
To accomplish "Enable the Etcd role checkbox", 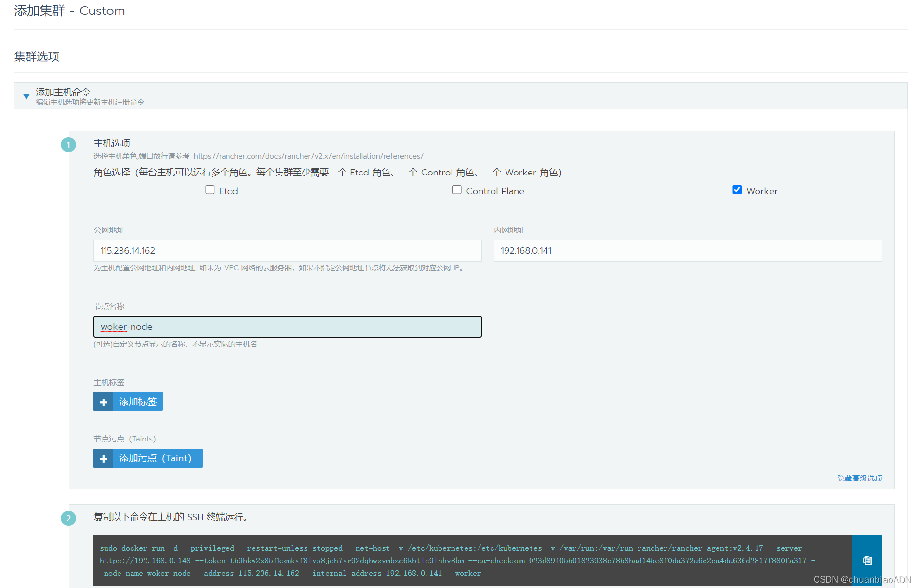I will pyautogui.click(x=210, y=190).
